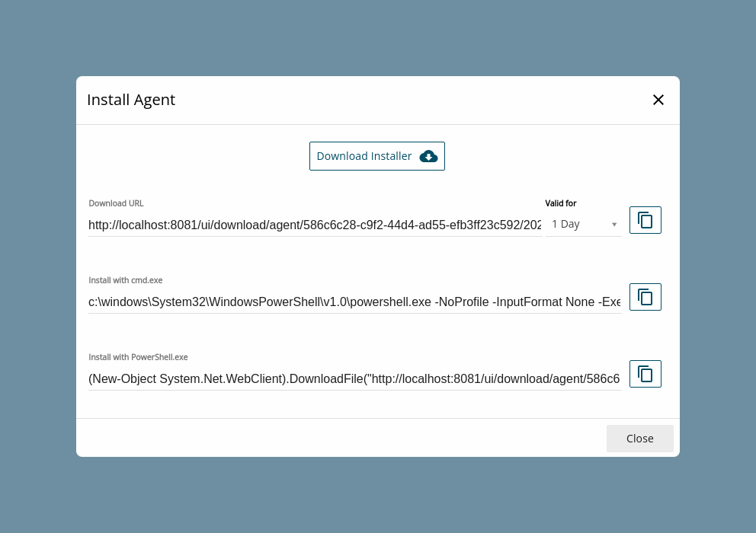Focus the Download URL text field
This screenshot has width=756, height=533.
[316, 225]
